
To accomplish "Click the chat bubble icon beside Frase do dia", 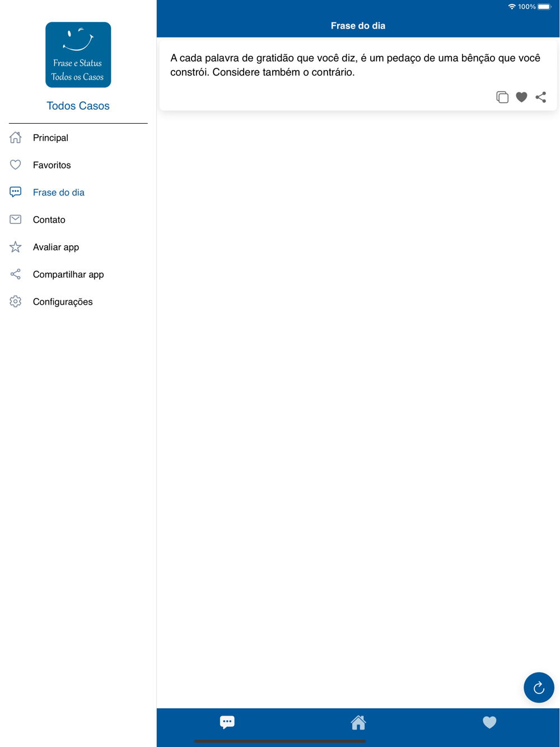I will point(16,192).
